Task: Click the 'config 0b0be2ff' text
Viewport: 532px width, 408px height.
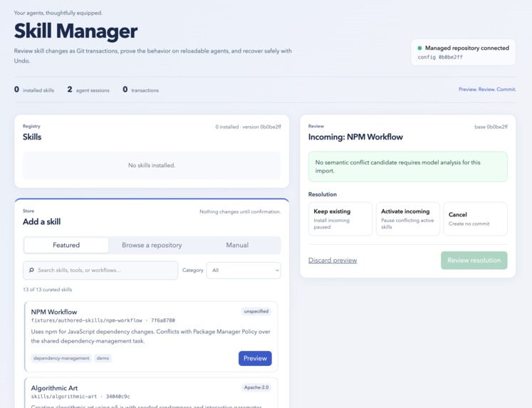Action: tap(440, 57)
